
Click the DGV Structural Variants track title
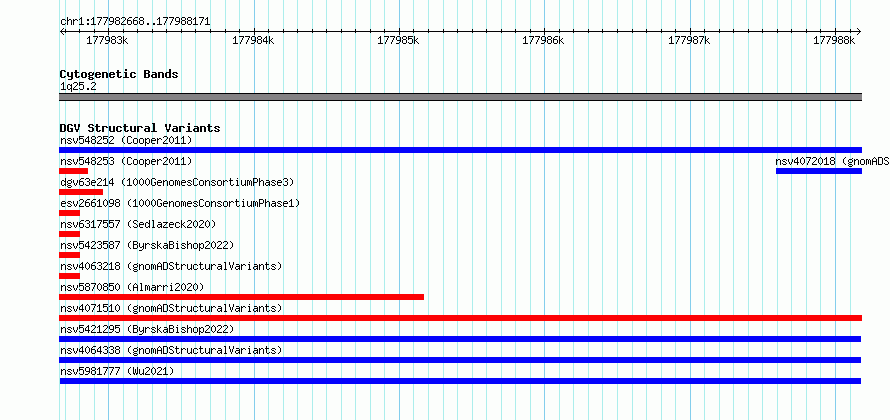[x=140, y=128]
